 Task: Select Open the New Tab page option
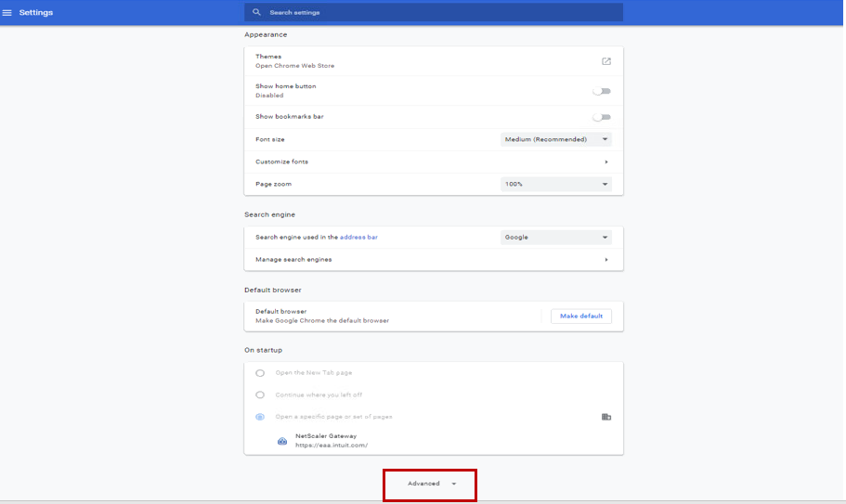[x=260, y=373]
